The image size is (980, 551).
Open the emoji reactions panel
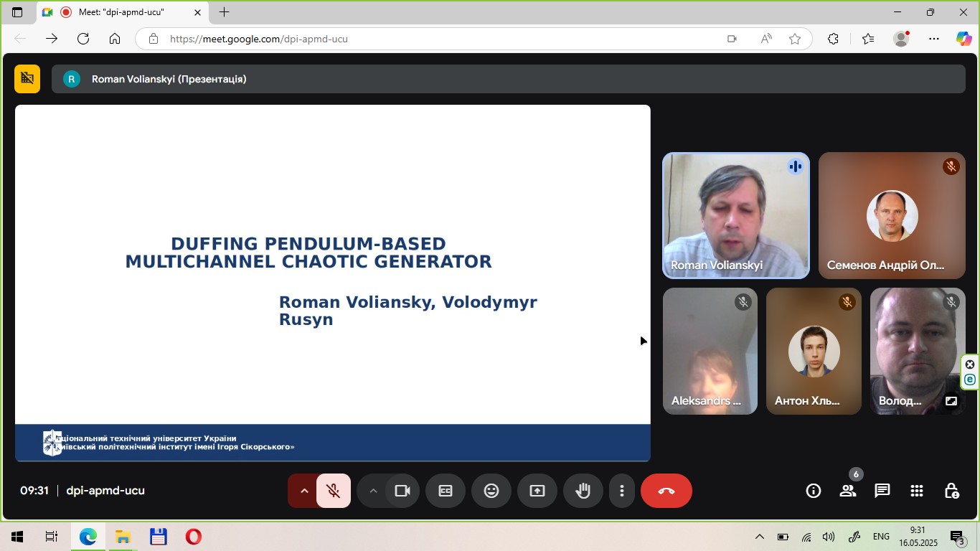pyautogui.click(x=491, y=491)
